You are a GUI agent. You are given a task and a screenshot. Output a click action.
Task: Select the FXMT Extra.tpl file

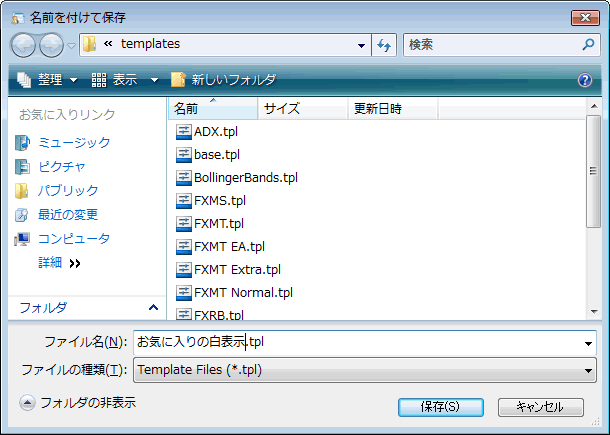click(237, 270)
